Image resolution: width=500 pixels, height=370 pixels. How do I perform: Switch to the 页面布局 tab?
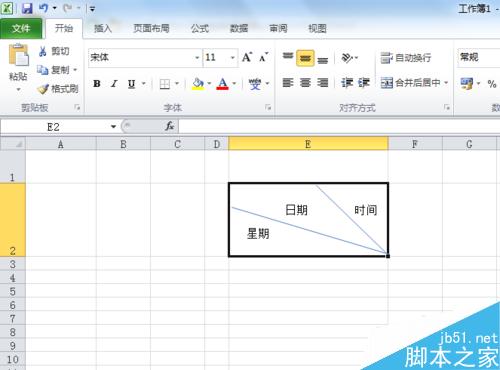151,29
